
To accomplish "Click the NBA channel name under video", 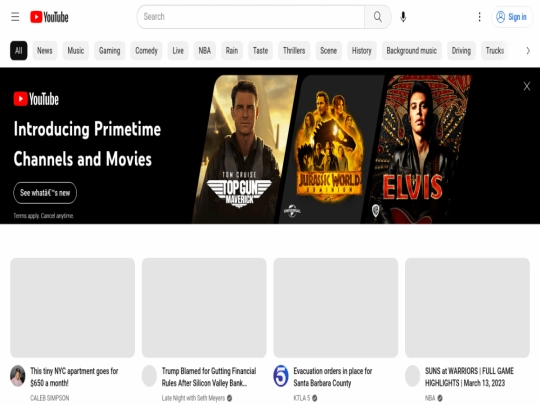I will click(430, 398).
